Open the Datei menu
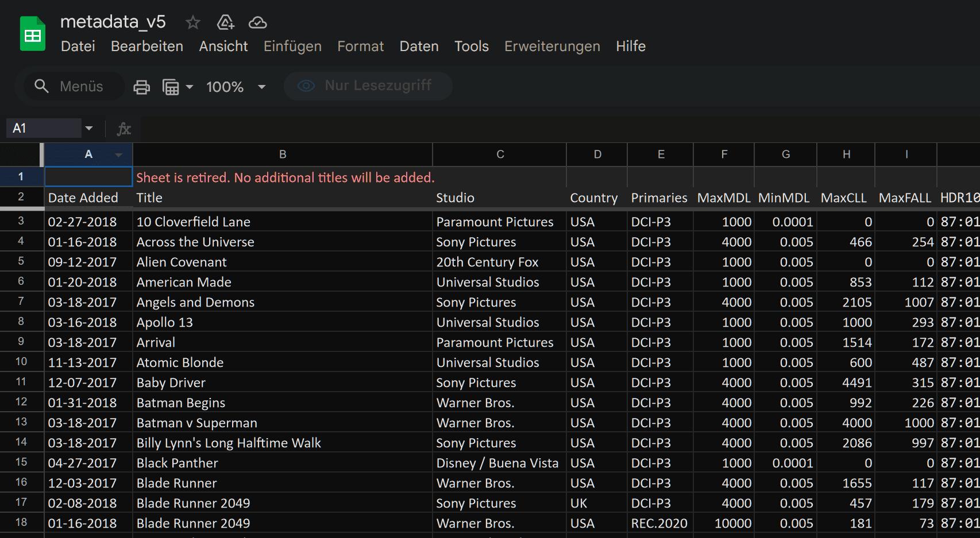Screen dimensions: 980x538 point(78,46)
